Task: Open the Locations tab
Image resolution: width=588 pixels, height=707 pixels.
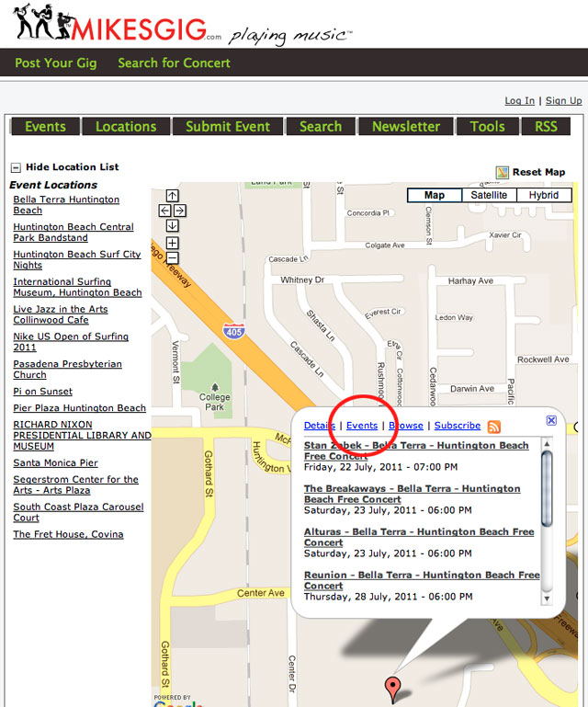Action: 126,127
